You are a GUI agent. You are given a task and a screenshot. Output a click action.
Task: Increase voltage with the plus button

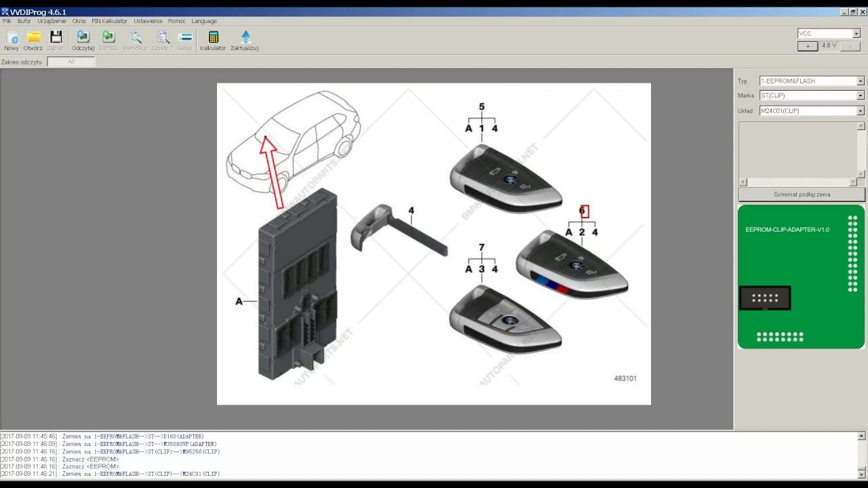coord(807,46)
